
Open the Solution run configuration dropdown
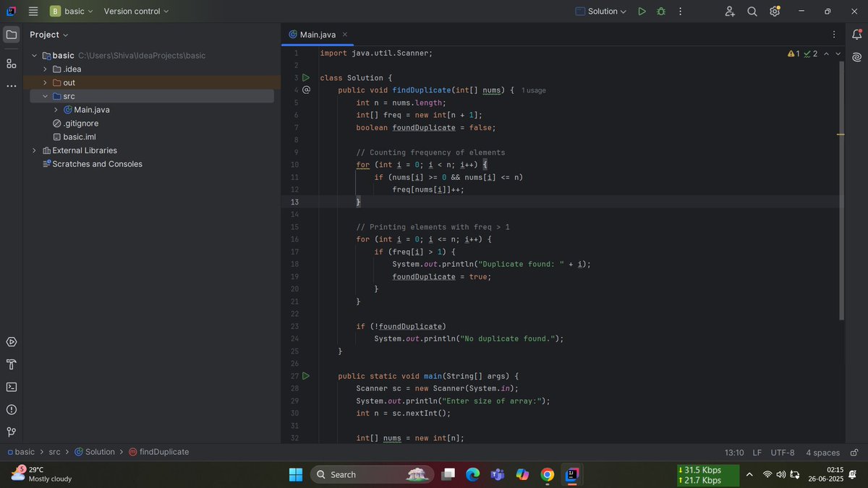(601, 12)
